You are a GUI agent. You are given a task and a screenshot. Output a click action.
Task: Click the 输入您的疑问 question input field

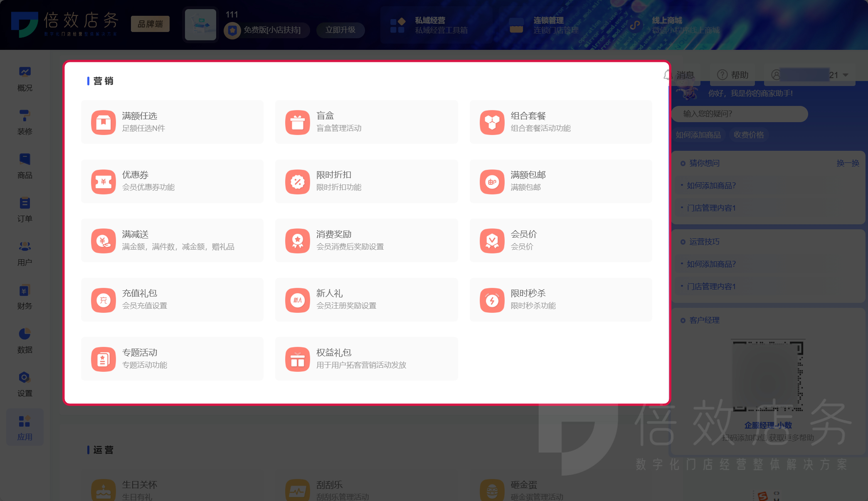point(740,114)
